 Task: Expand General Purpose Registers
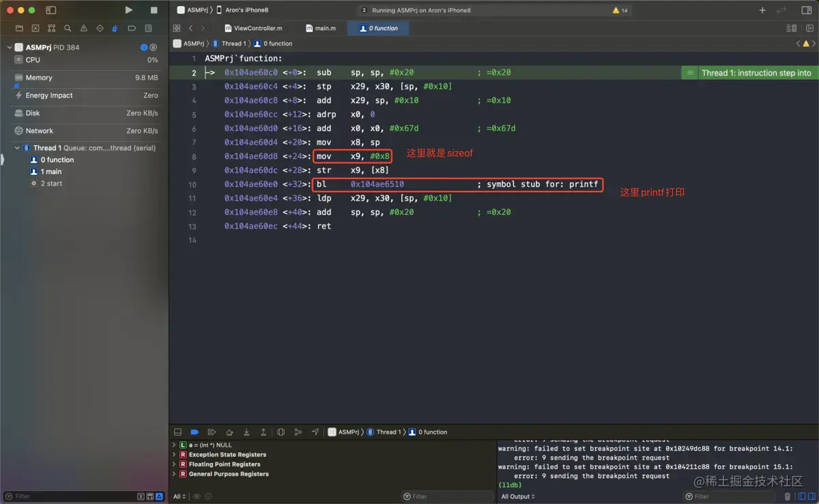(175, 473)
